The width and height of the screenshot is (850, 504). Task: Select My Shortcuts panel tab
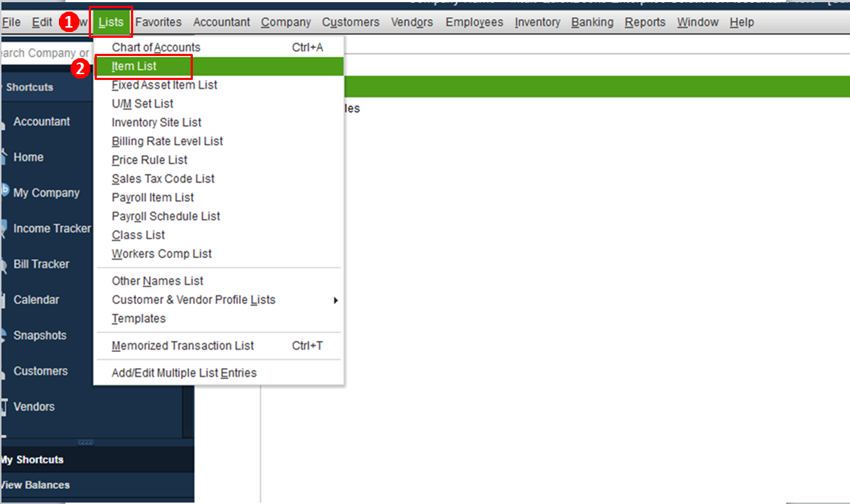(x=97, y=460)
